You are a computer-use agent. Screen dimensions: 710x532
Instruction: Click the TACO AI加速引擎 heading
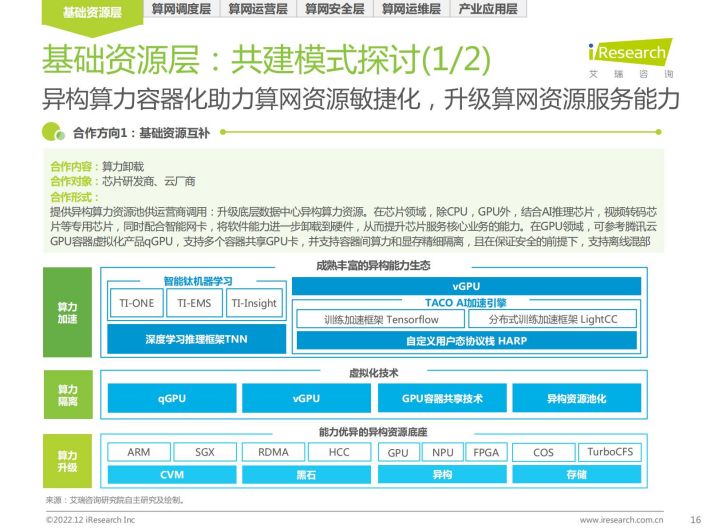[466, 302]
